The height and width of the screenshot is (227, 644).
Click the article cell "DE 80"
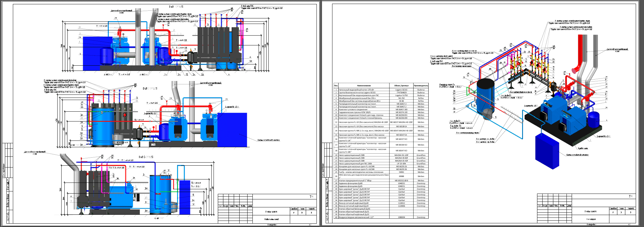[401, 101]
